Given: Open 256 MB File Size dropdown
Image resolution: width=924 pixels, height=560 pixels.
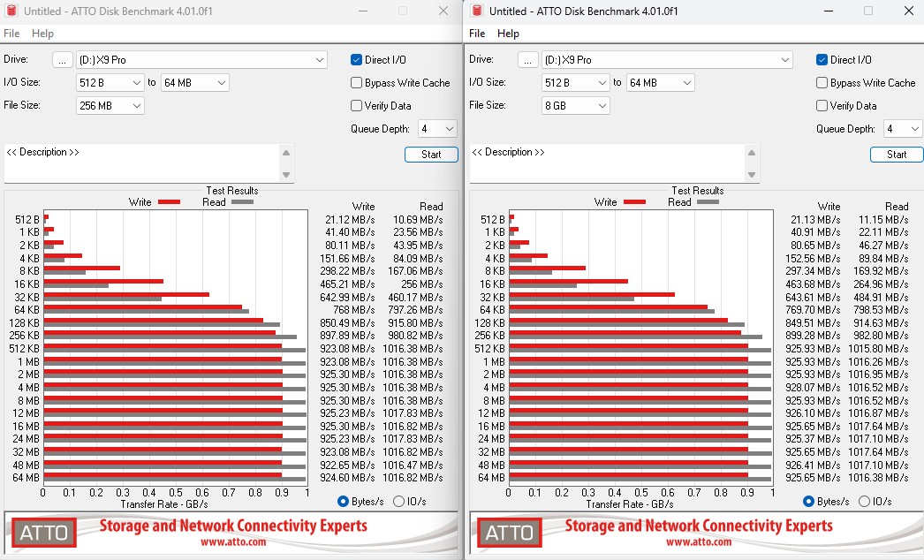Looking at the screenshot, I should pos(110,105).
